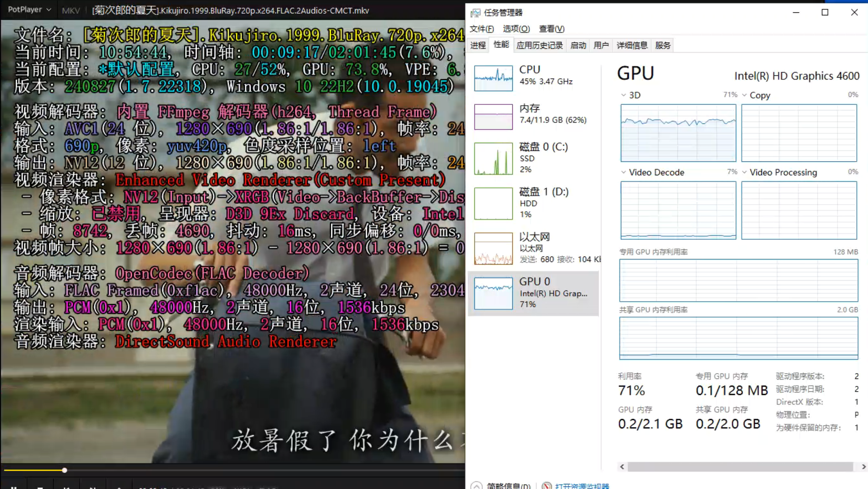Click the PotPlayer seek bar position knob
The height and width of the screenshot is (489, 868).
pyautogui.click(x=64, y=470)
